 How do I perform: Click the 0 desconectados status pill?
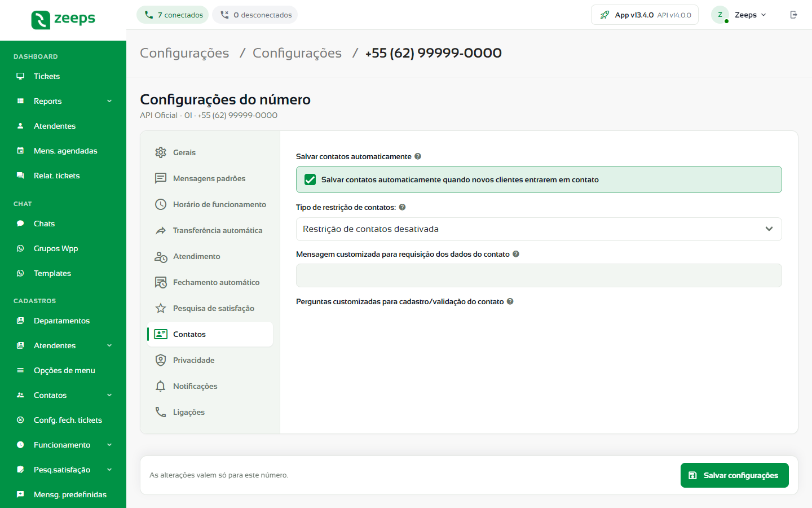click(255, 15)
